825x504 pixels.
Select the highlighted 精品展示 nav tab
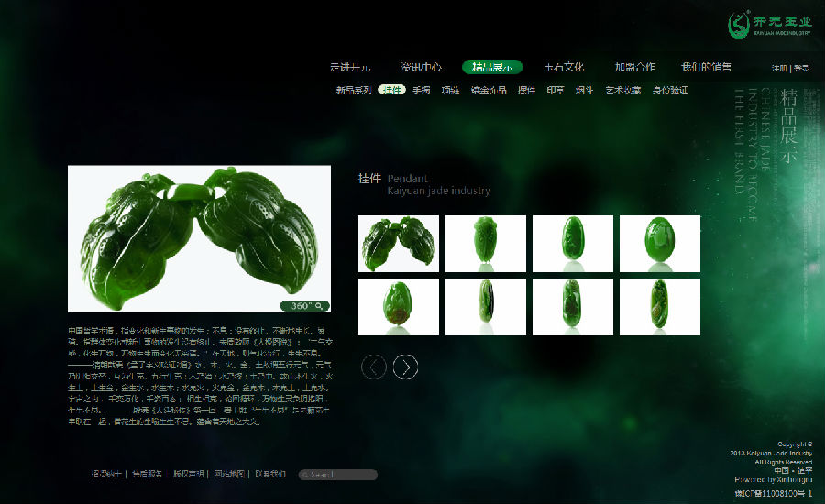click(x=492, y=67)
